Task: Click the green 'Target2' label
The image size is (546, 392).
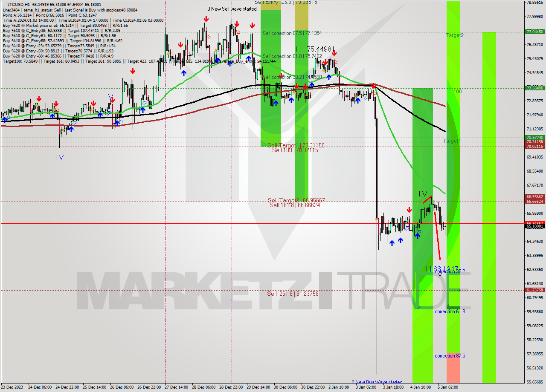Action: [455, 35]
